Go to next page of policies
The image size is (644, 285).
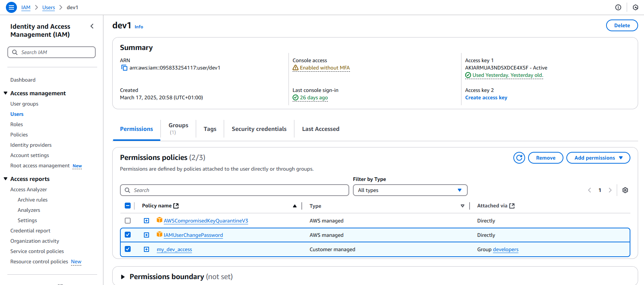[x=610, y=190]
